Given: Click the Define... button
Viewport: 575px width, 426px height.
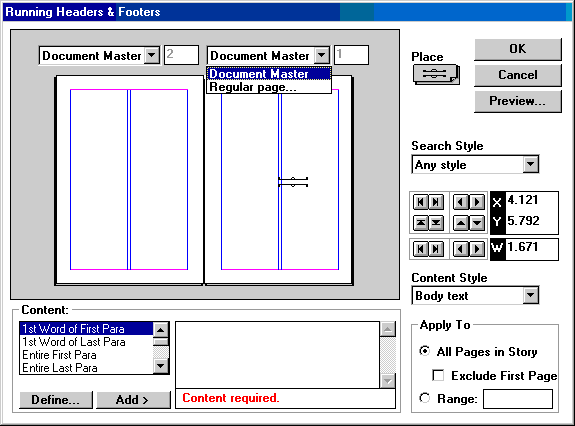Looking at the screenshot, I should click(55, 400).
